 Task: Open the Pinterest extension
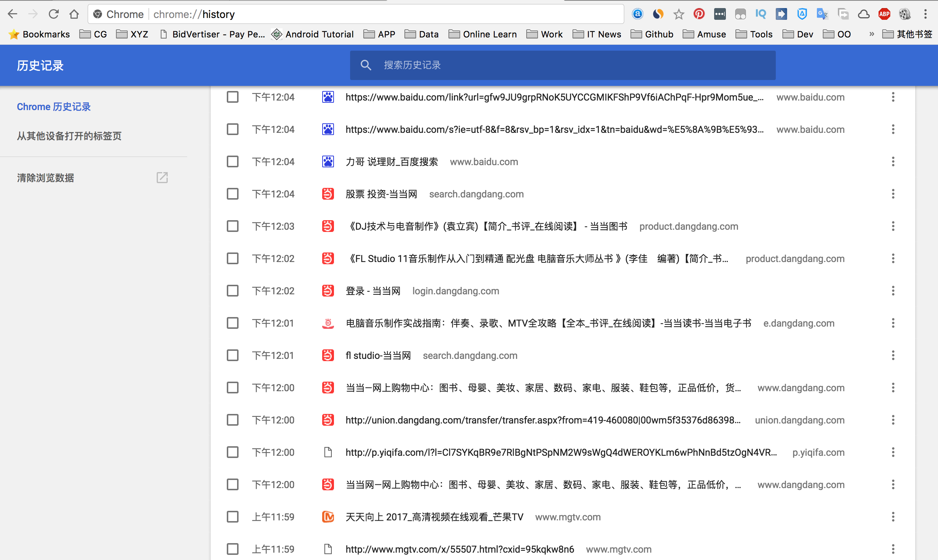coord(699,14)
